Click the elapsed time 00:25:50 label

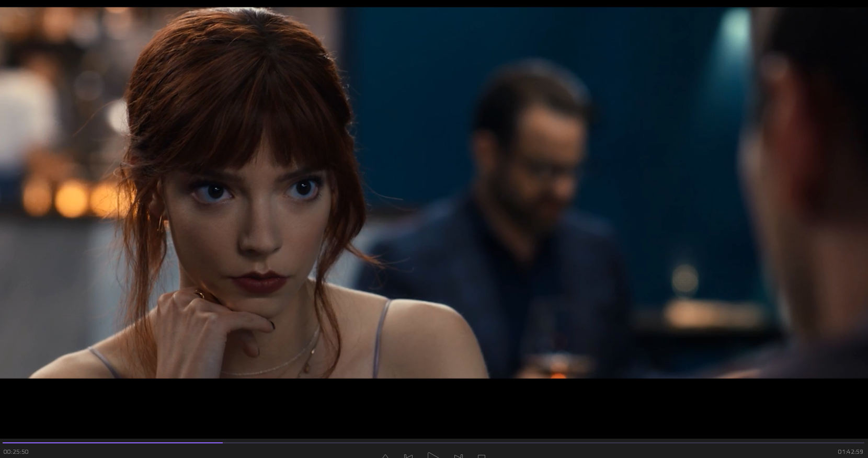[x=16, y=452]
